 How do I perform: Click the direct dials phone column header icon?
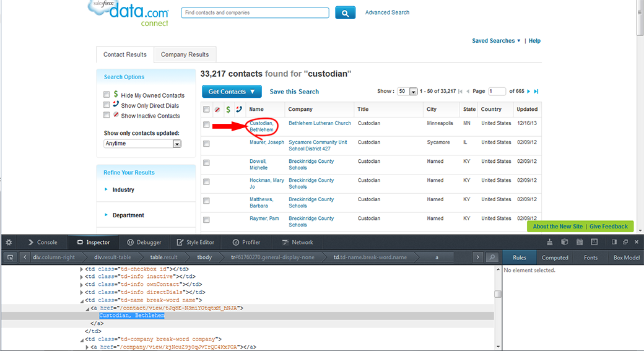tap(238, 109)
